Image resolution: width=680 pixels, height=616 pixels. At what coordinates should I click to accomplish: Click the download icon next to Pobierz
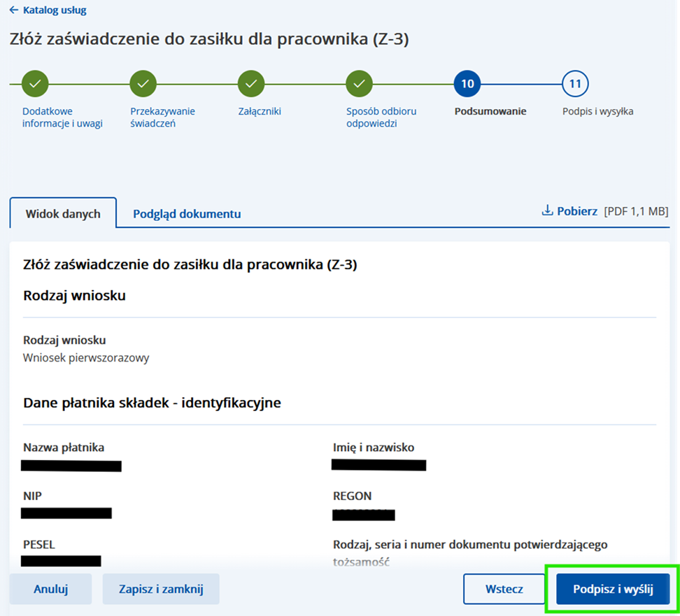click(x=548, y=210)
